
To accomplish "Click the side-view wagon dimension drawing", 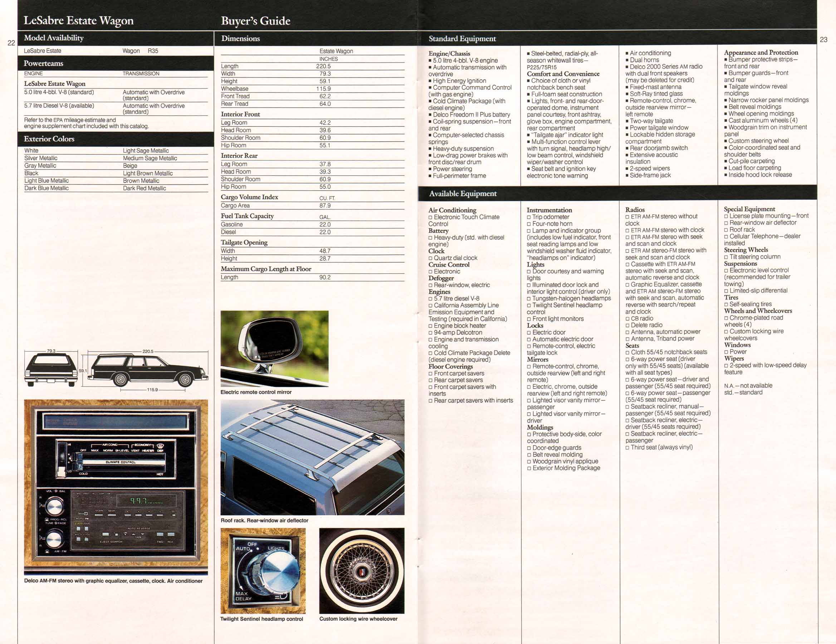I will pyautogui.click(x=148, y=370).
